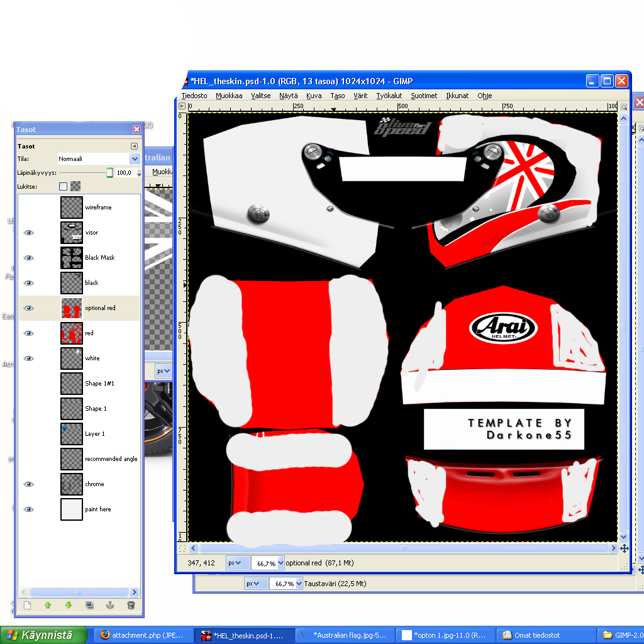This screenshot has width=644, height=644.
Task: Select the wireframe layer thumbnail
Action: [72, 208]
